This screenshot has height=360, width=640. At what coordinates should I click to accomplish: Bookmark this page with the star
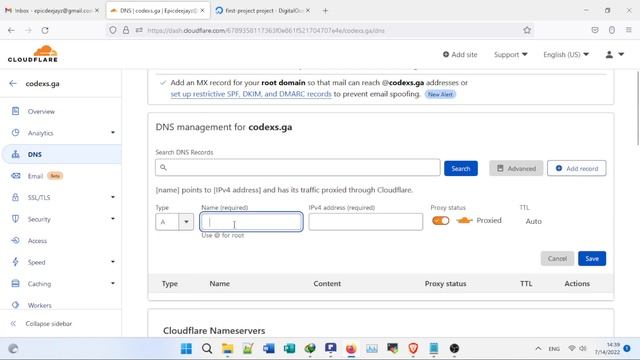pos(527,30)
